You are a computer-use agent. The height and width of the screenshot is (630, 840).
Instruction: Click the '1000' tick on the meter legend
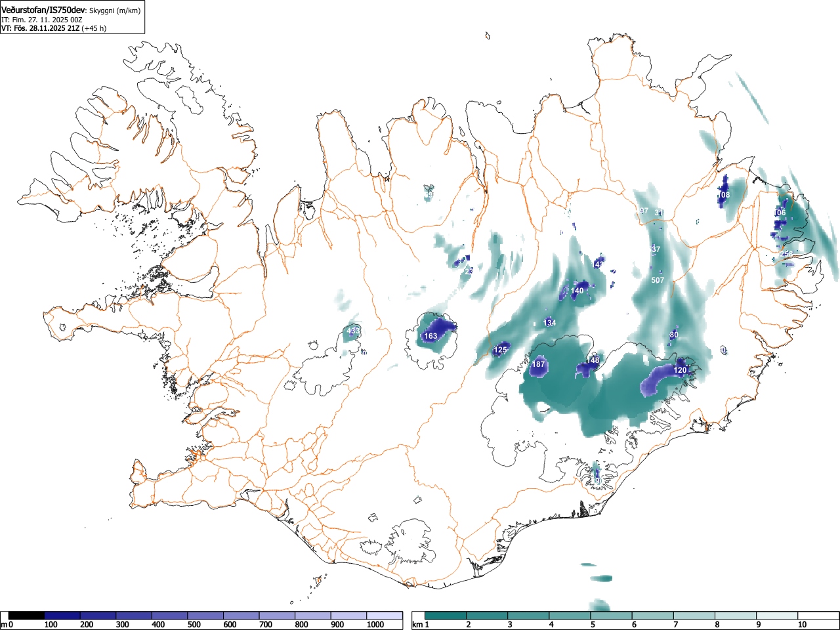(x=375, y=625)
